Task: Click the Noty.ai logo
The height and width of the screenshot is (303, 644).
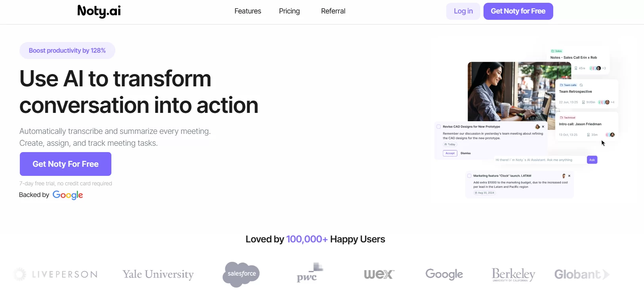Action: tap(99, 11)
